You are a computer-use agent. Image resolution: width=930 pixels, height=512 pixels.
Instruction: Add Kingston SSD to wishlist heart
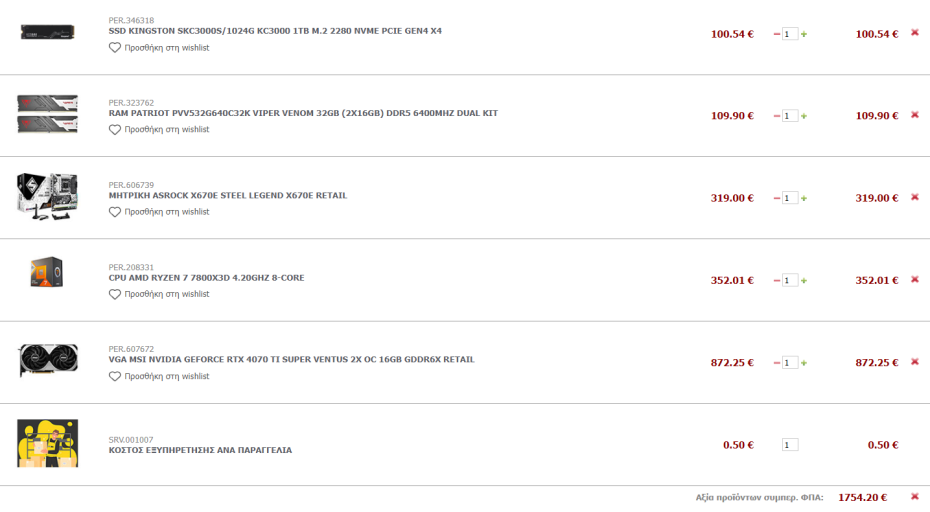(115, 48)
